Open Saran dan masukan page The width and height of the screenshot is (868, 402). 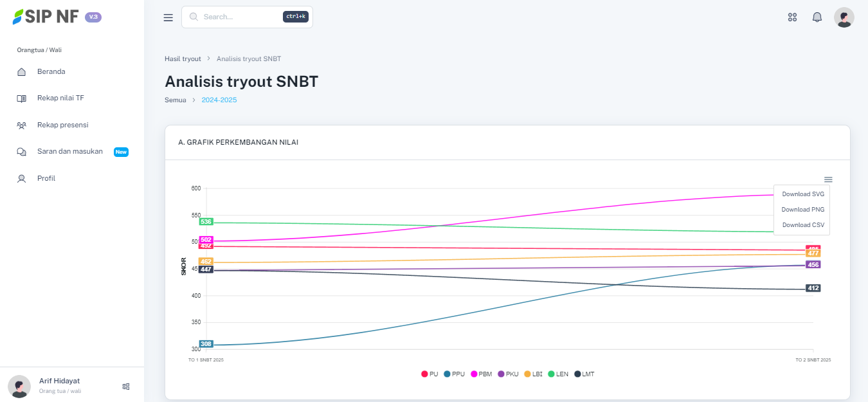(69, 152)
